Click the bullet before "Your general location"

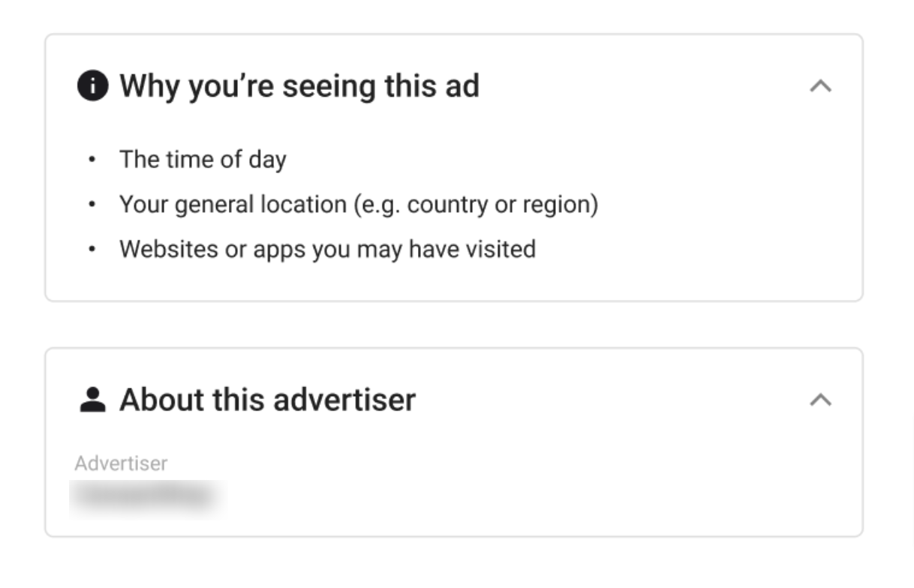click(92, 204)
